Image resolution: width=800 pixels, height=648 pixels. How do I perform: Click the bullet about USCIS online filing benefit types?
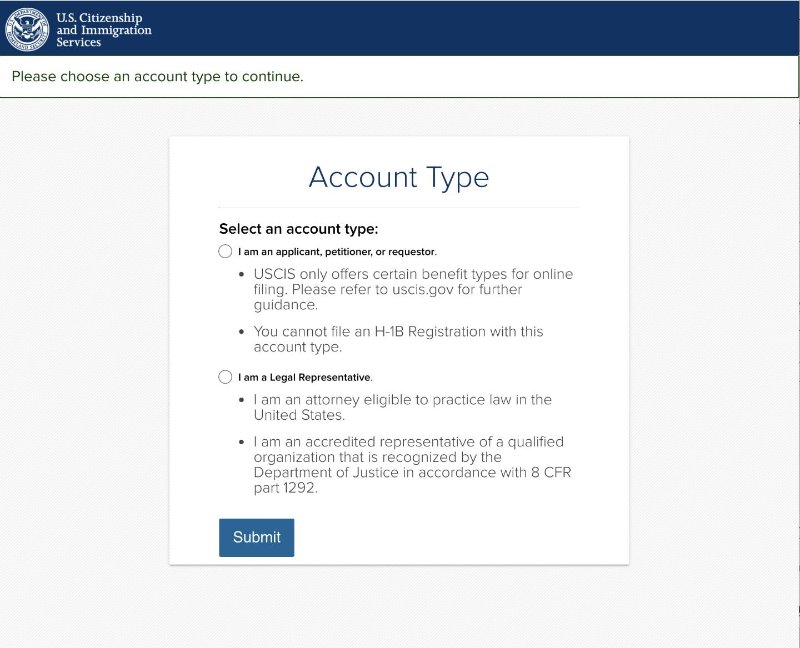click(x=413, y=289)
